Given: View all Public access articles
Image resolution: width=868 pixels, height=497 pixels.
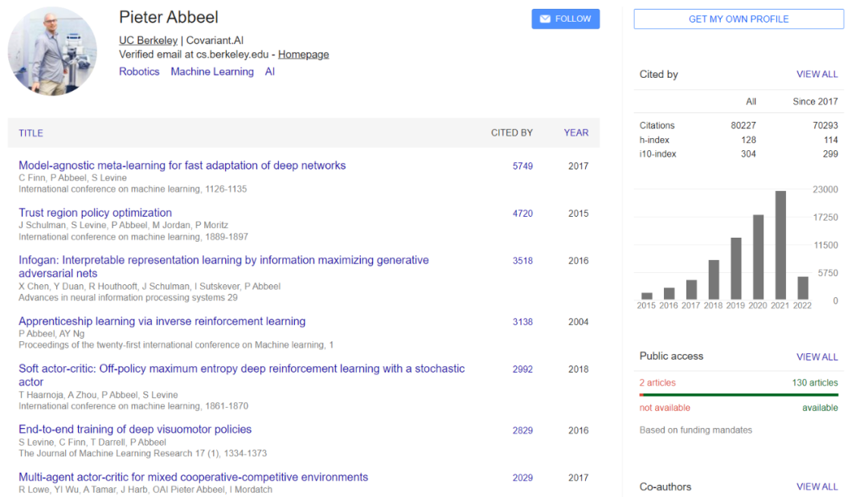Looking at the screenshot, I should (x=817, y=357).
